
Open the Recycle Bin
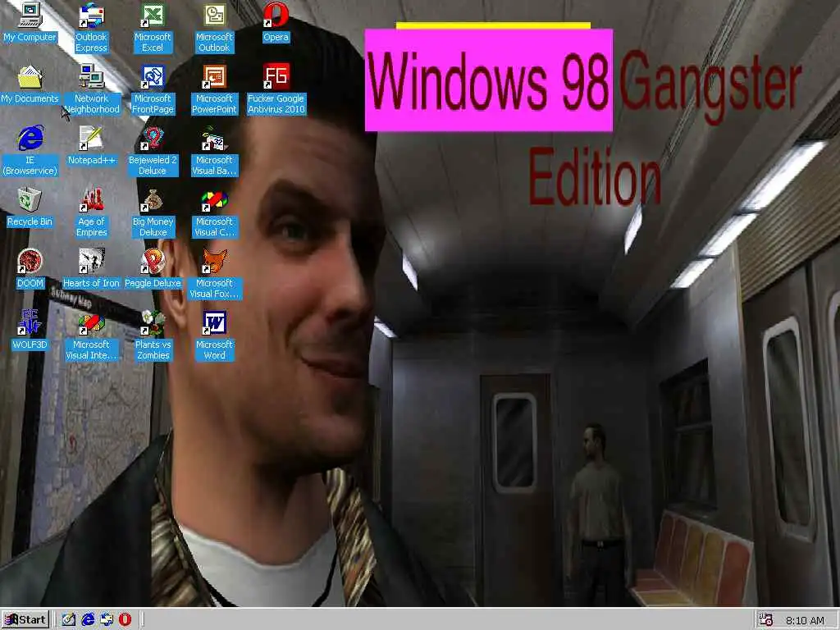(x=30, y=208)
